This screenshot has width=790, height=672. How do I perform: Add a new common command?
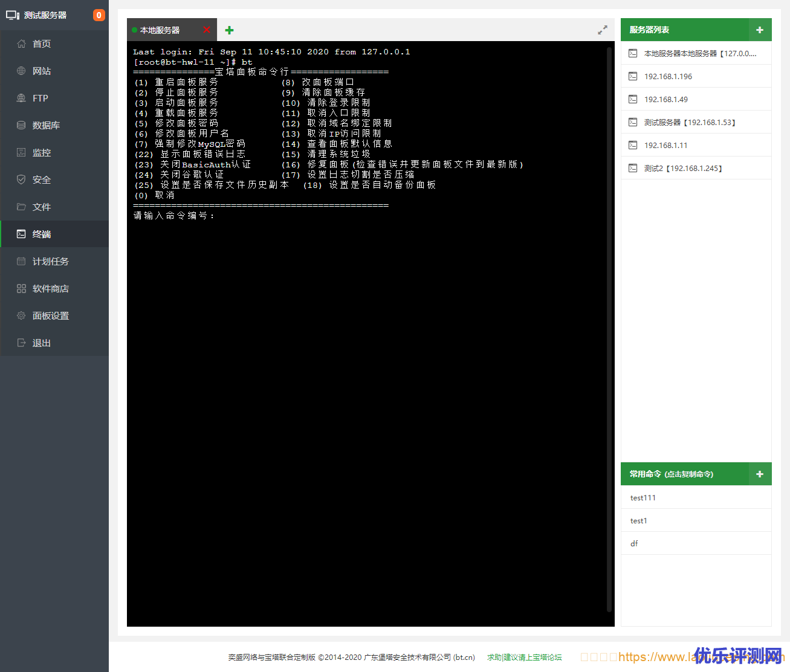coord(760,474)
